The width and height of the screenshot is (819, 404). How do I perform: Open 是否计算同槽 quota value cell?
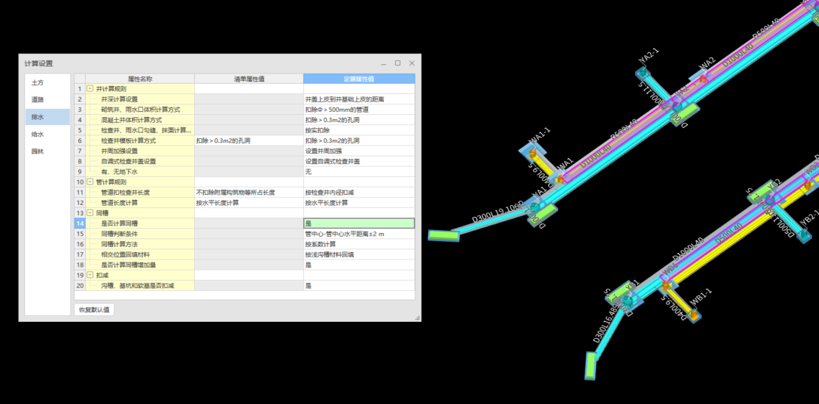tap(358, 224)
